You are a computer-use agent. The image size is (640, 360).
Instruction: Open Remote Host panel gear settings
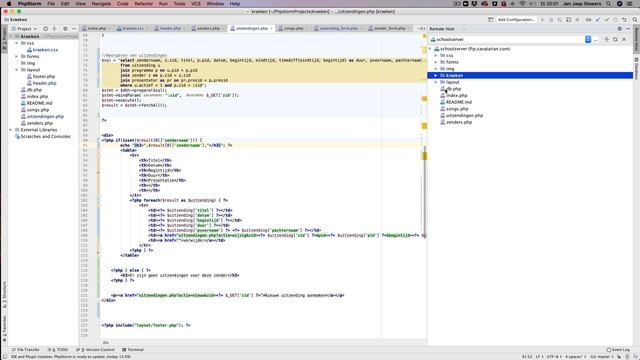point(620,29)
